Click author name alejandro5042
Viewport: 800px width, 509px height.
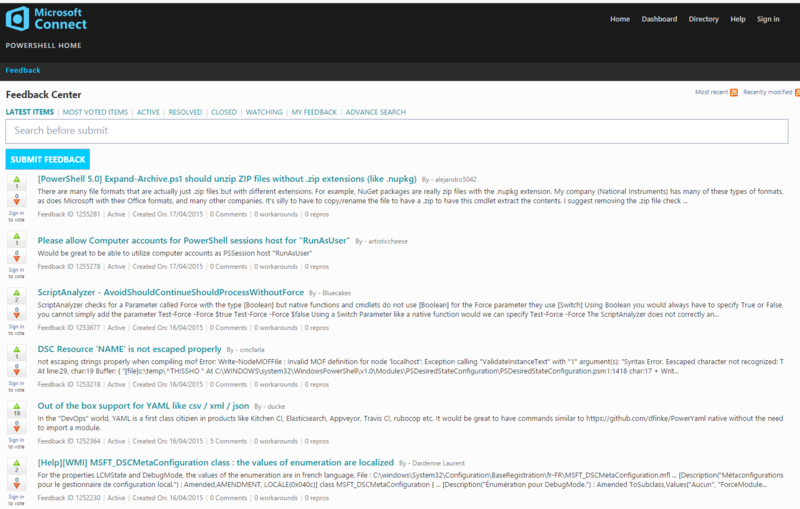pyautogui.click(x=456, y=180)
